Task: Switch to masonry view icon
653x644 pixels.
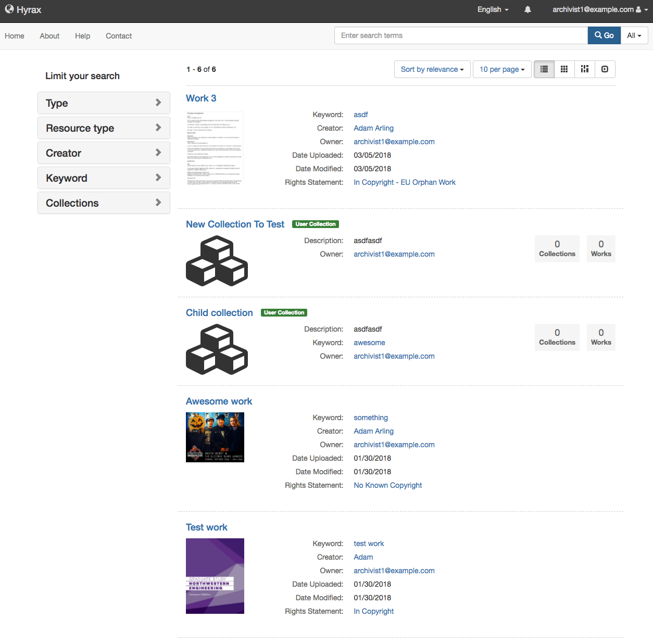Action: [x=585, y=69]
